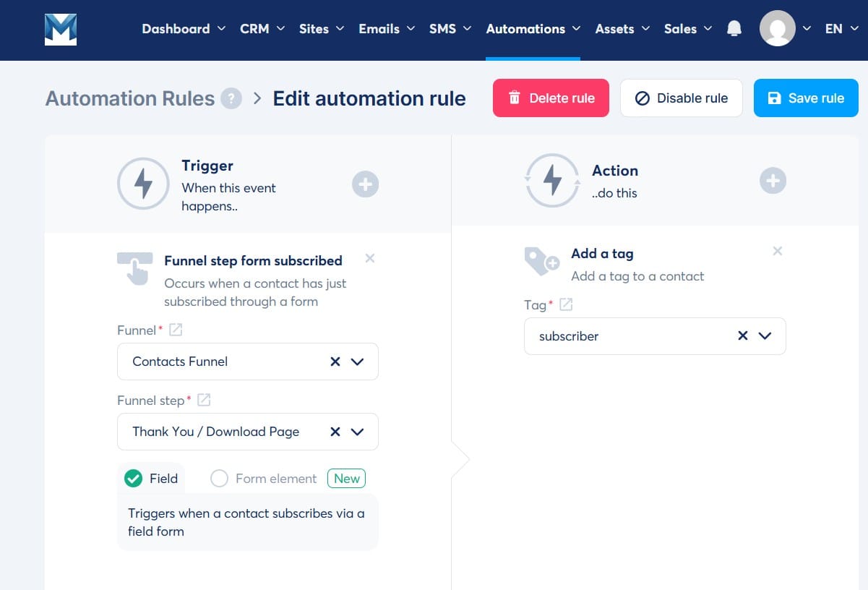Clear the Thank You / Download Page selection
The height and width of the screenshot is (590, 868).
(x=335, y=432)
